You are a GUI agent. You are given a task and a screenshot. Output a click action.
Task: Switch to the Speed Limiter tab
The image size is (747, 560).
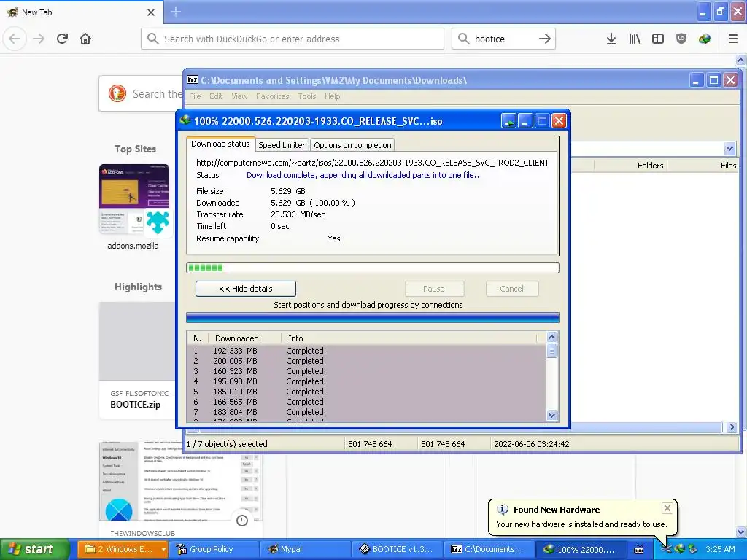(x=282, y=145)
